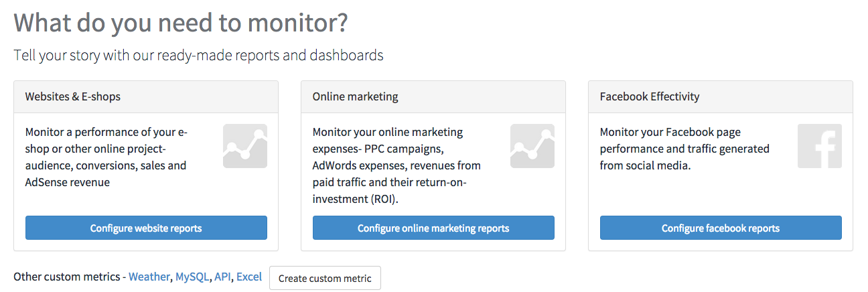This screenshot has height=292, width=868.
Task: Select the Websites & E-shops card header
Action: tap(146, 96)
